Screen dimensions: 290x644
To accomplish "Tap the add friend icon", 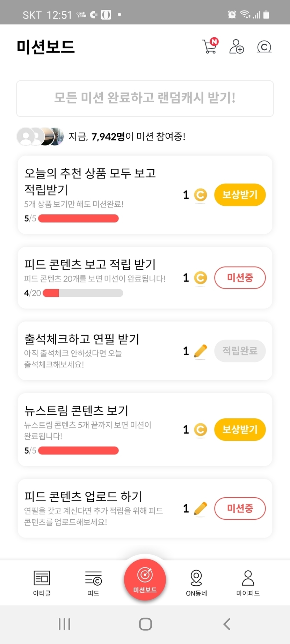I will tap(237, 46).
